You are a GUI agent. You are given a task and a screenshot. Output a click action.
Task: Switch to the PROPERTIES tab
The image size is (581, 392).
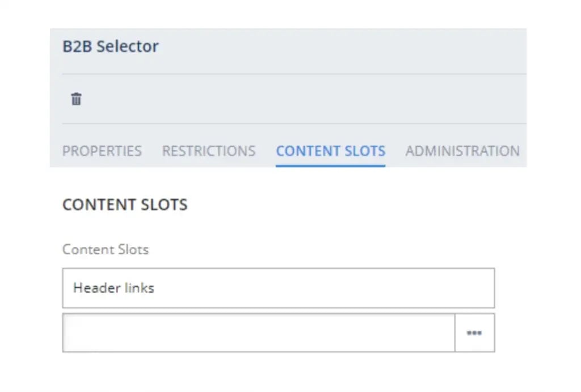pyautogui.click(x=102, y=151)
